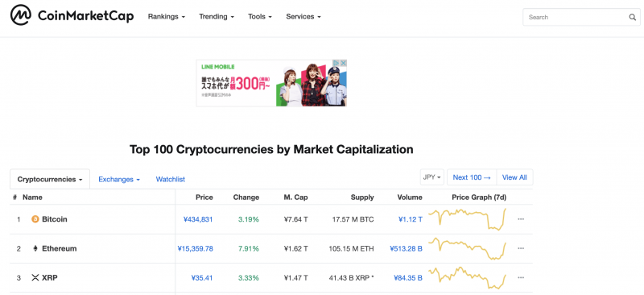The width and height of the screenshot is (644, 295).
Task: Click the Bitcoin coin icon
Action: (35, 219)
